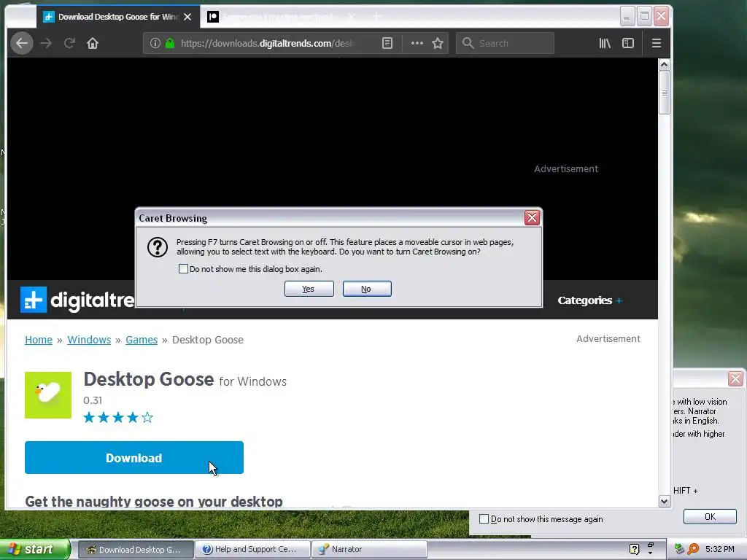Click the help question mark tray icon
This screenshot has height=560, width=747.
(x=634, y=550)
